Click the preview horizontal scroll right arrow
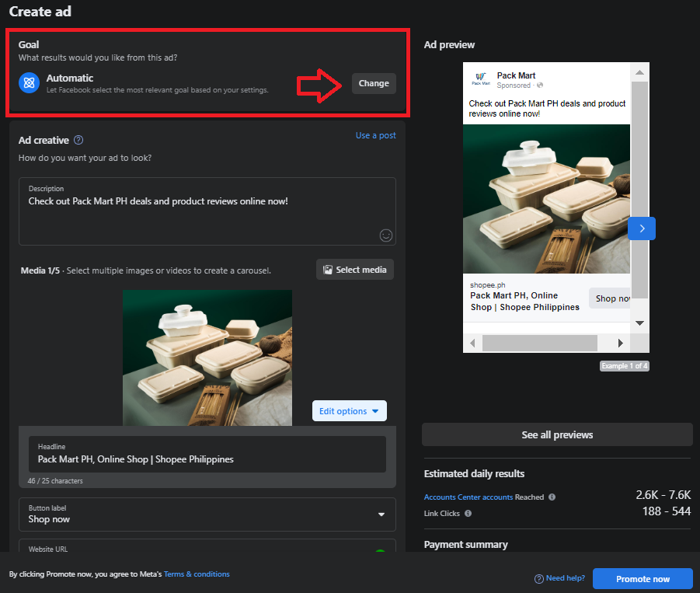Screen dimensions: 700x593 click(620, 343)
